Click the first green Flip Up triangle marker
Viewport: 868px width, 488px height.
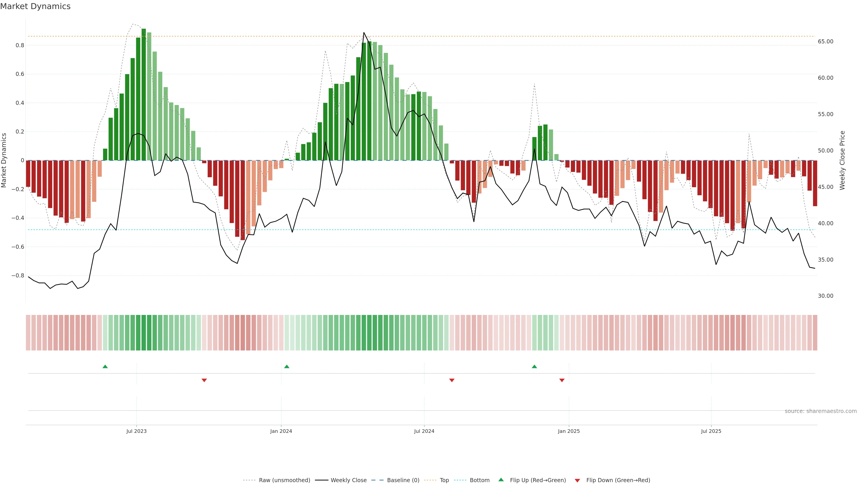coord(105,366)
